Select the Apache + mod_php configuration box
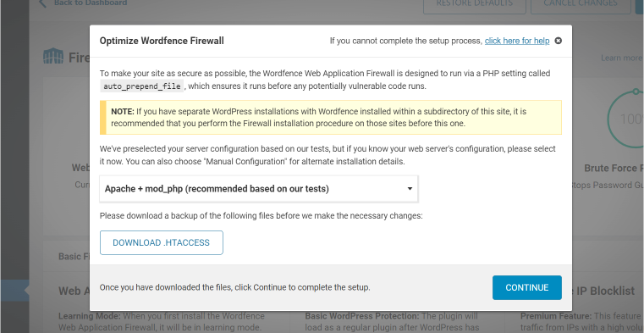 [259, 189]
